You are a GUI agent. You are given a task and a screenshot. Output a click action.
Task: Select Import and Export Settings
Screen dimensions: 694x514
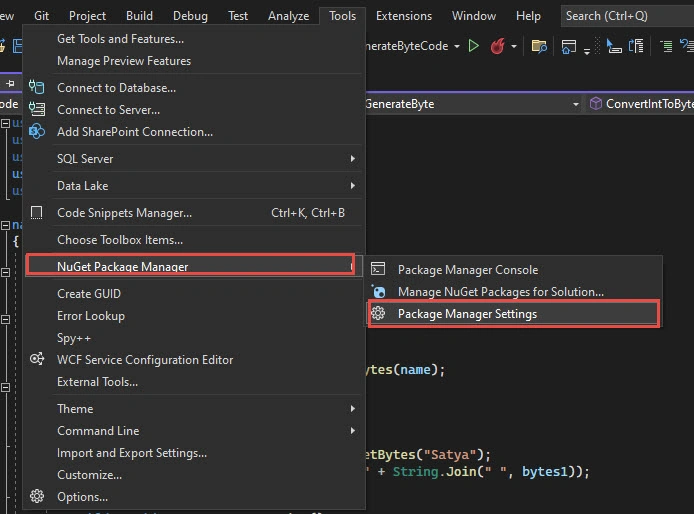pos(194,453)
